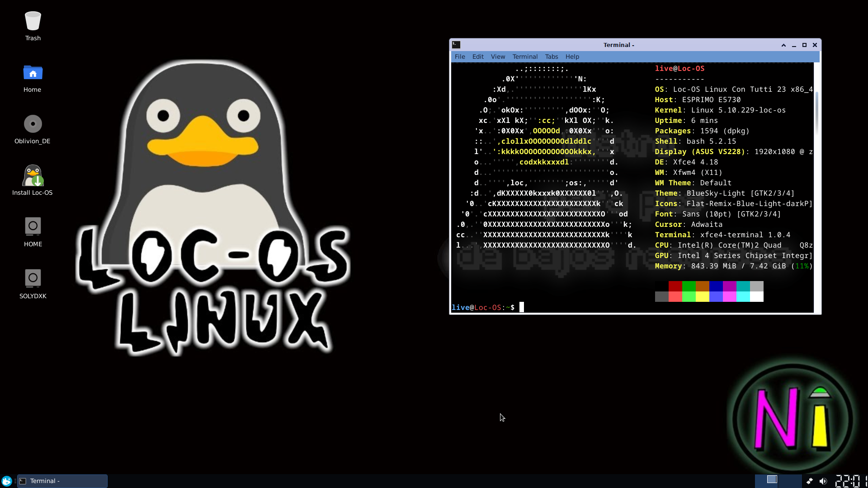The image size is (868, 488).
Task: Click the network connection tray icon
Action: point(810,481)
